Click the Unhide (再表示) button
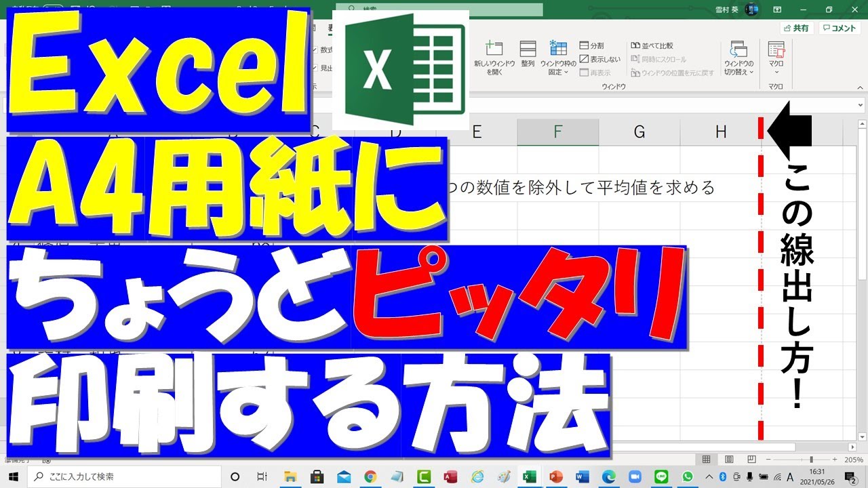The height and width of the screenshot is (488, 868). coord(595,73)
